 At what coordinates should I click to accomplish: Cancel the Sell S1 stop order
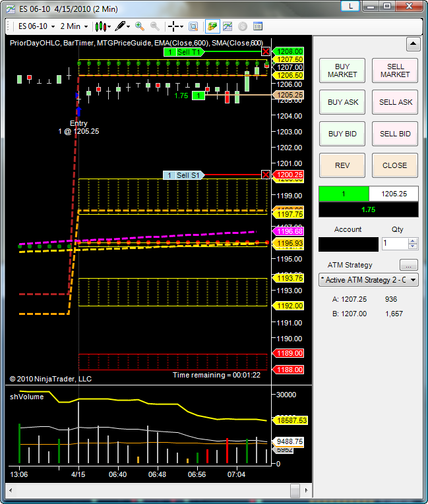pyautogui.click(x=266, y=175)
